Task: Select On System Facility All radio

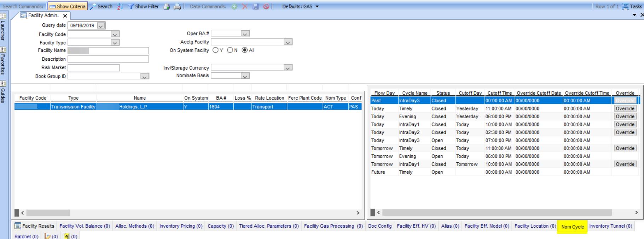Action: pyautogui.click(x=244, y=50)
